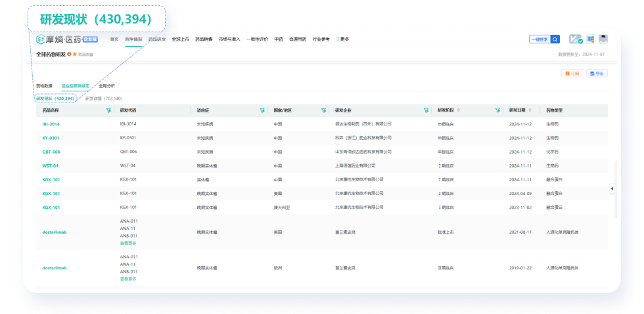Open drug link KY-0301
644x314 pixels.
tap(51, 138)
